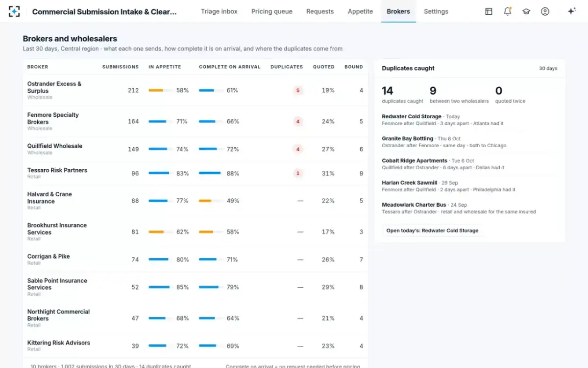Open Quillfield Wholesale broker name
Image resolution: width=588 pixels, height=368 pixels.
[x=55, y=146]
